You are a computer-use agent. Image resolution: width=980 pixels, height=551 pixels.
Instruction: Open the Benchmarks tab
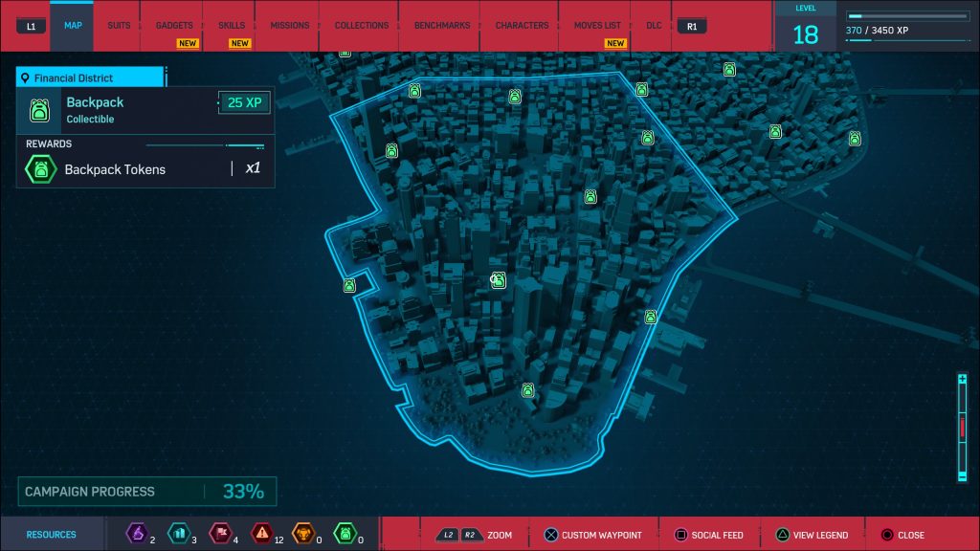point(442,26)
